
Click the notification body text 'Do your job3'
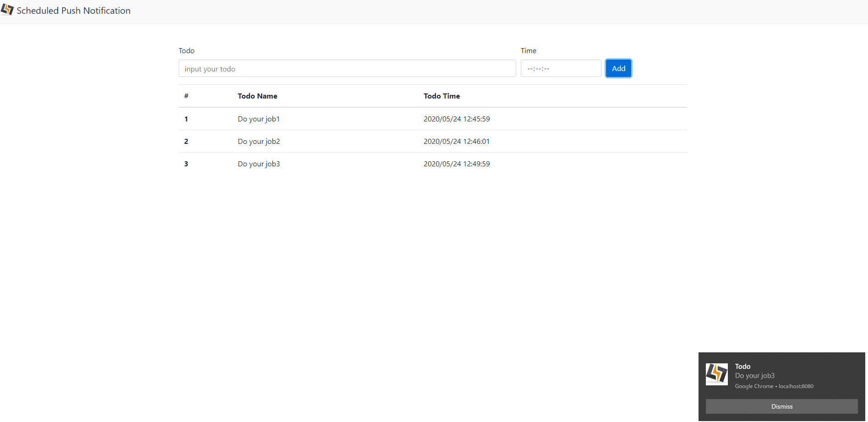click(x=754, y=376)
